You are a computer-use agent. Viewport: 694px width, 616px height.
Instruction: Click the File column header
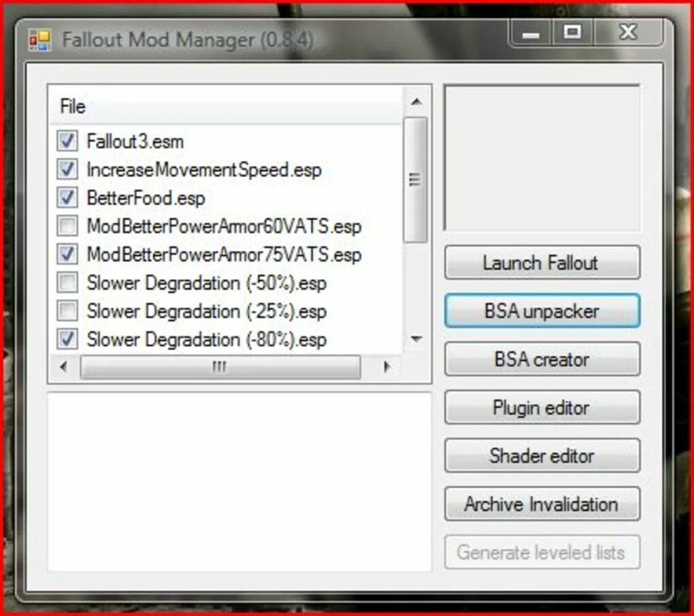[x=226, y=106]
